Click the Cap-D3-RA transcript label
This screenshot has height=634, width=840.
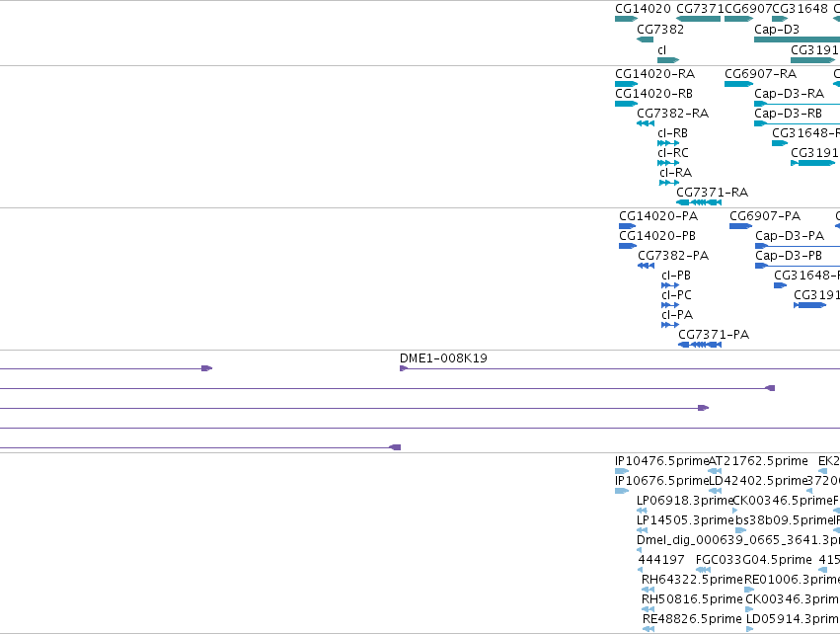789,94
